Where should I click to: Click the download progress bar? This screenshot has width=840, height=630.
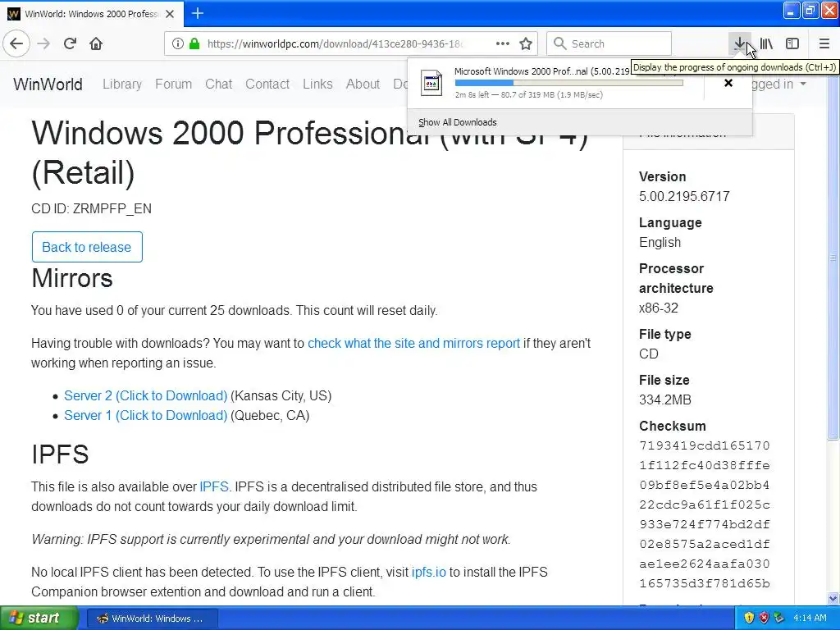569,83
